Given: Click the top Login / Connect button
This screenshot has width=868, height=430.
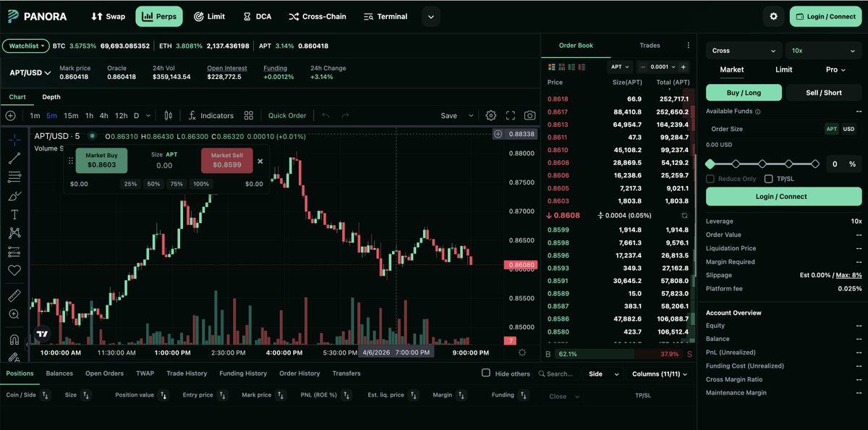Looking at the screenshot, I should (x=826, y=16).
